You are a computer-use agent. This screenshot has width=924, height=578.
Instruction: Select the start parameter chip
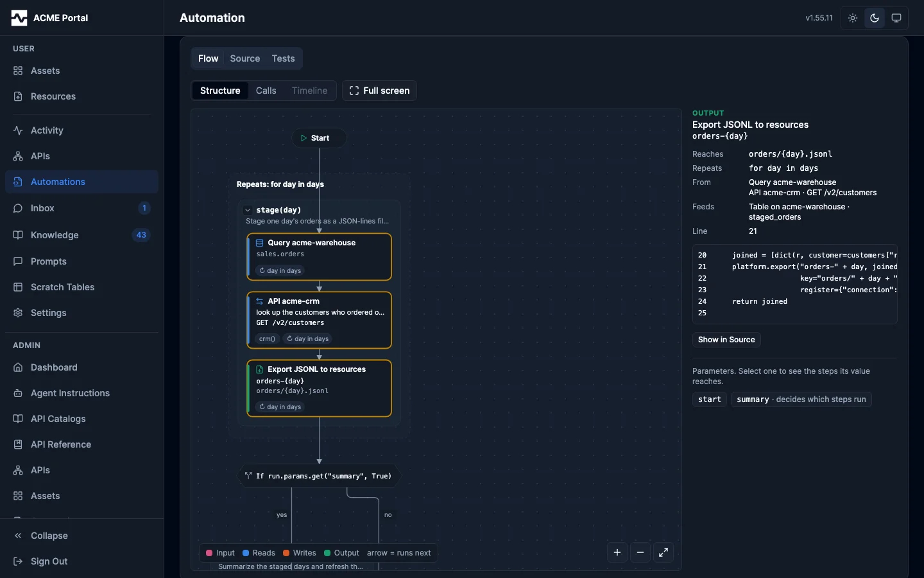pyautogui.click(x=710, y=399)
